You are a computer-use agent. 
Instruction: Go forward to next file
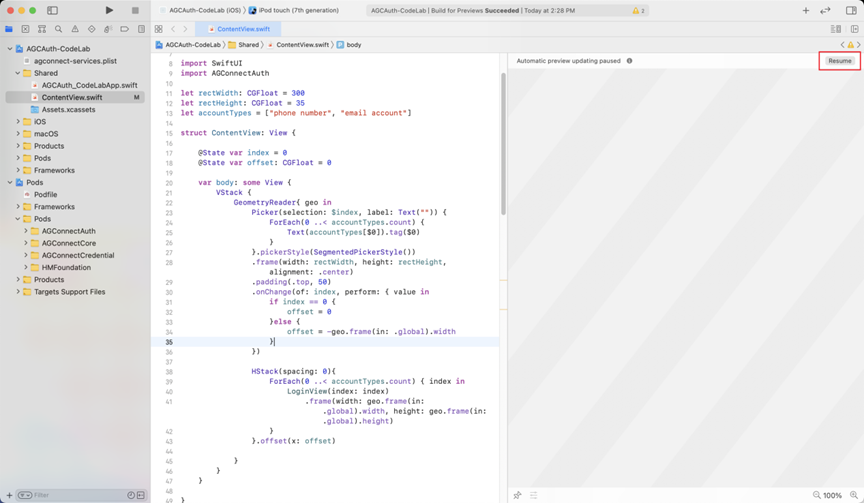[185, 29]
